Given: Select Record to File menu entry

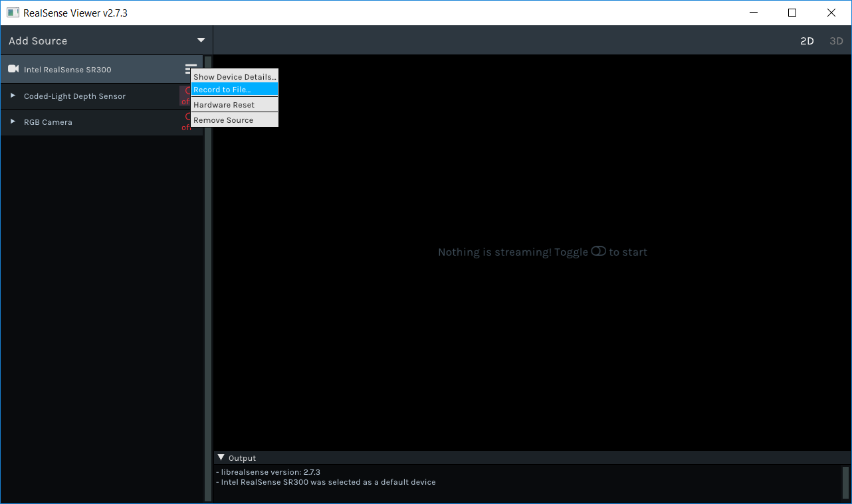Looking at the screenshot, I should point(234,90).
